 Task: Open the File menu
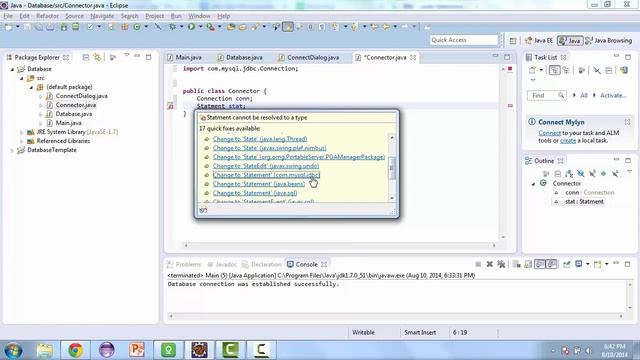pos(8,16)
